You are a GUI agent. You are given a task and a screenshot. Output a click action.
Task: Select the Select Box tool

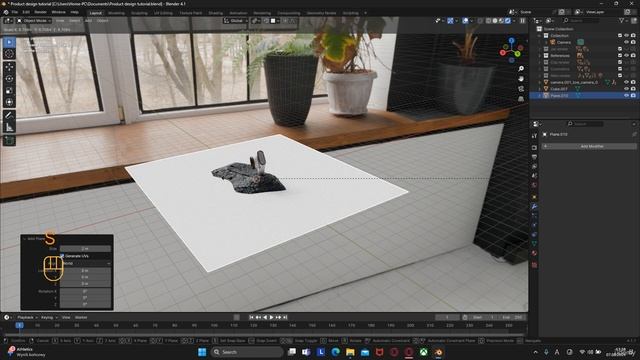9,42
